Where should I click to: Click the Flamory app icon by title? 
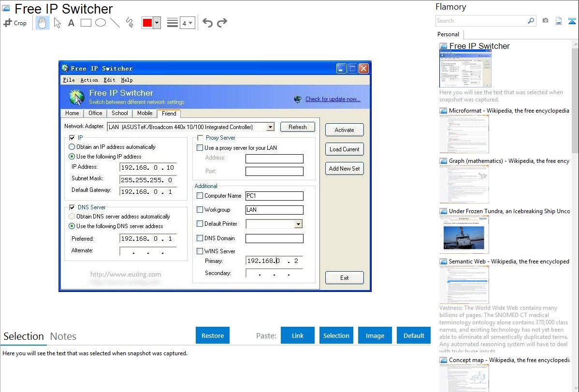pyautogui.click(x=6, y=8)
